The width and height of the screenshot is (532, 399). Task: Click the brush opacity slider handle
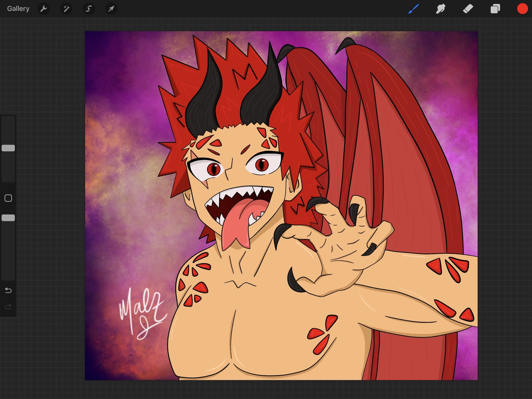pyautogui.click(x=8, y=218)
